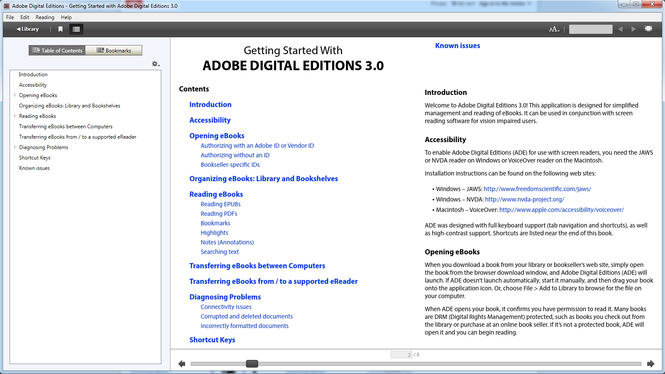Select Introduction in the sidebar tree
The image size is (665, 374).
click(33, 75)
